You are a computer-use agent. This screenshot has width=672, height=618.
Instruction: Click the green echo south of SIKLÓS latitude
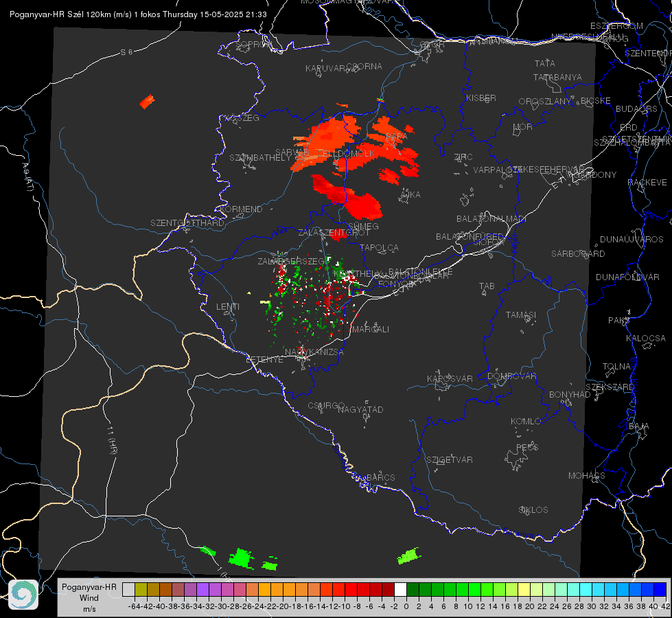[x=409, y=556]
